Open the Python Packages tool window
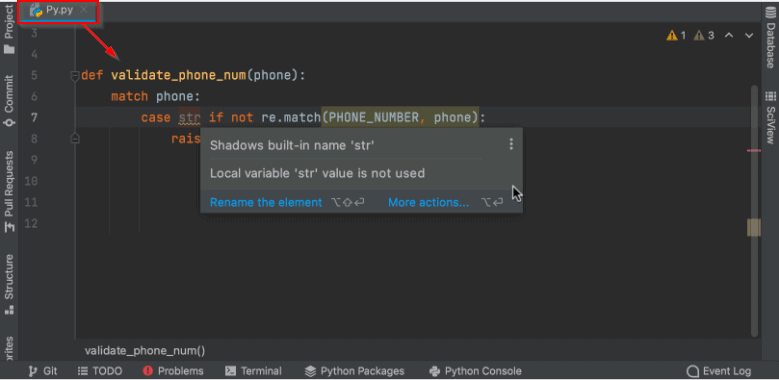 [x=355, y=371]
